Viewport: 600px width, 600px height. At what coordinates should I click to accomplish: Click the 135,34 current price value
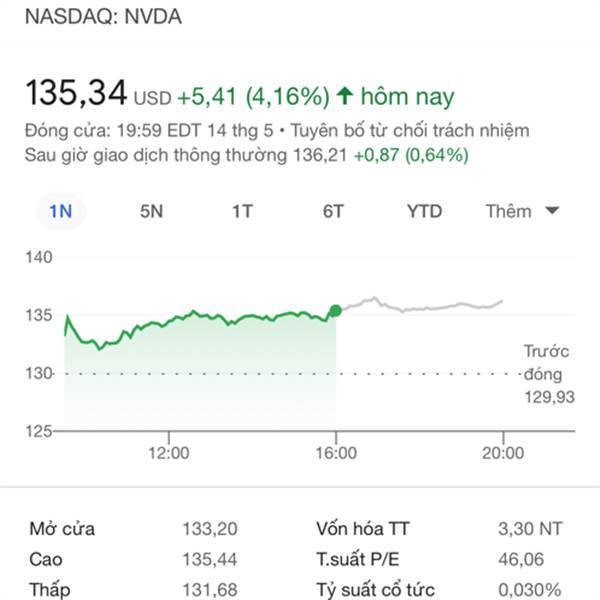point(76,92)
